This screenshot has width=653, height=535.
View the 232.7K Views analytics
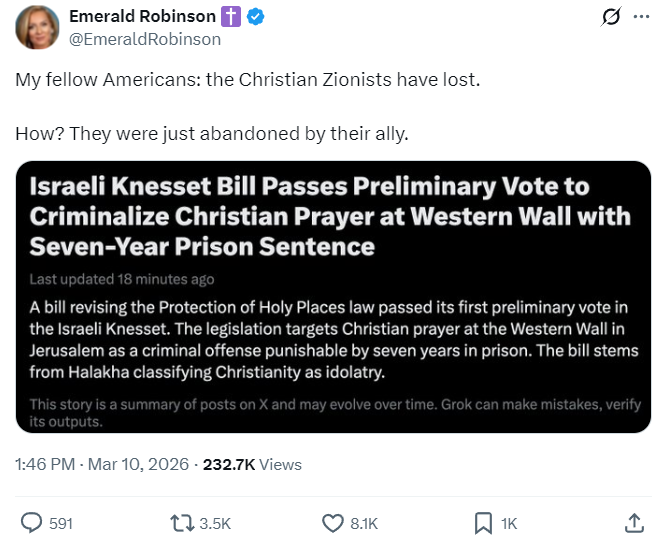(252, 464)
